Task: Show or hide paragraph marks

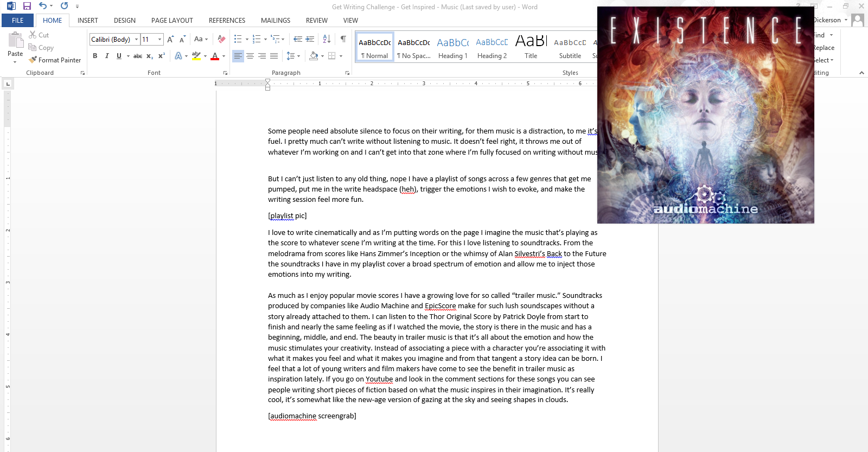Action: coord(343,39)
